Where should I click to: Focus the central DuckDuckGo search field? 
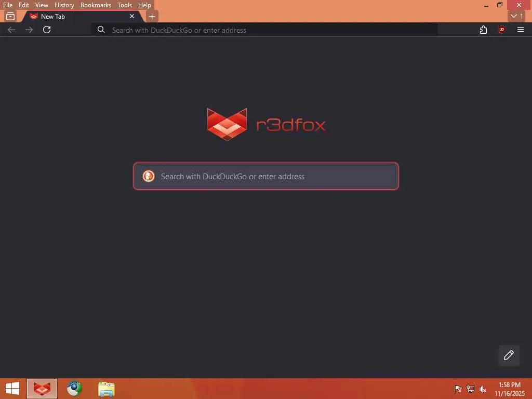[266, 176]
